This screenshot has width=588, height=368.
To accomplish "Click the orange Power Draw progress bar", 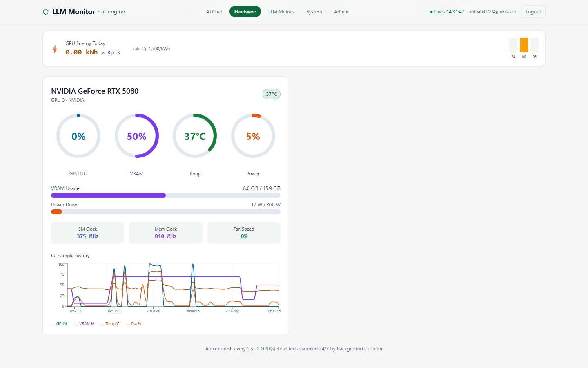I will 166,212.
